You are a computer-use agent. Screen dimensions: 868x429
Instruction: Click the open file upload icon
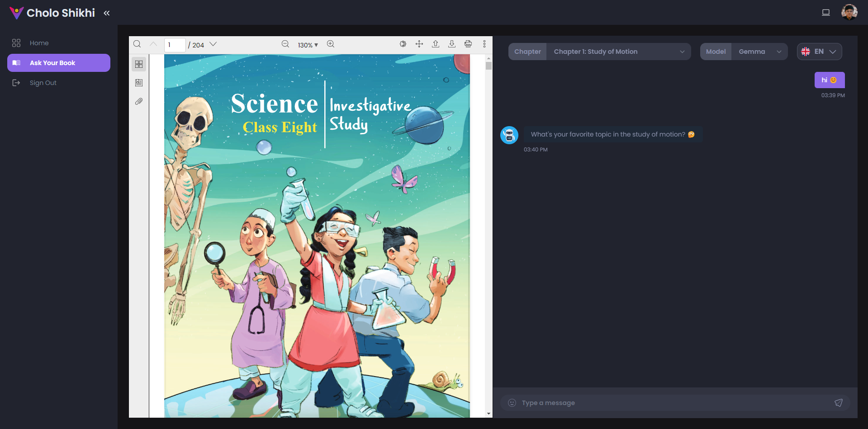point(436,44)
